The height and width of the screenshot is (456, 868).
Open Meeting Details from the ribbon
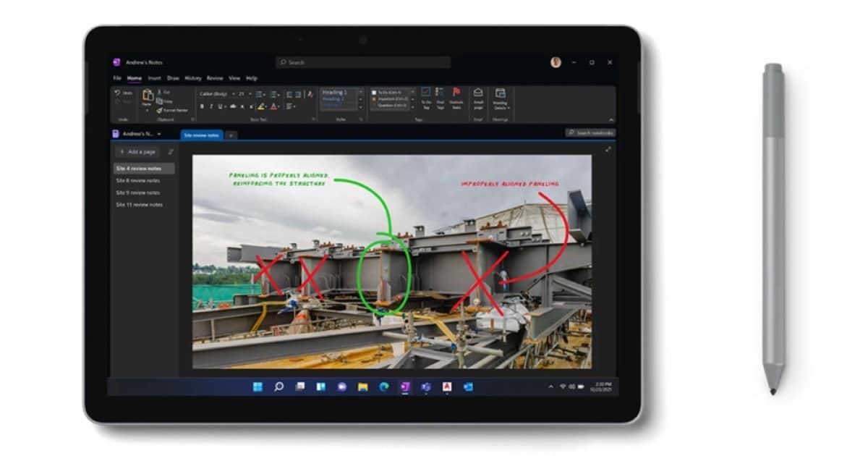[x=501, y=96]
